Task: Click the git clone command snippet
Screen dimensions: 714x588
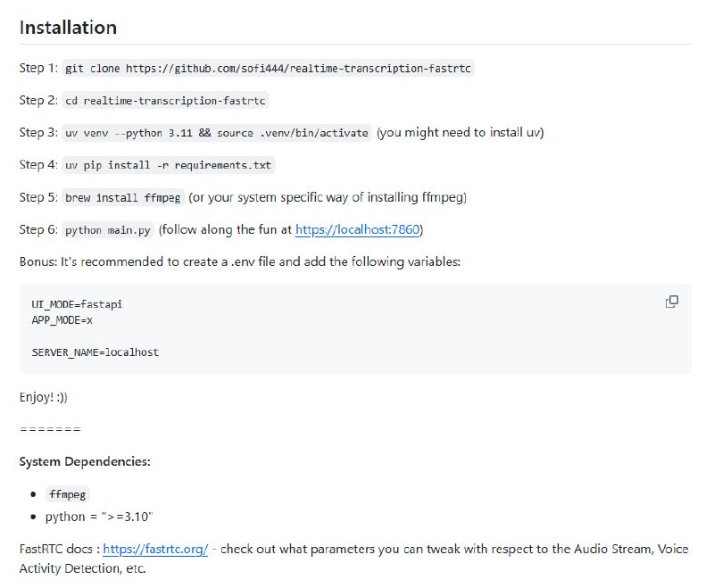Action: (268, 68)
